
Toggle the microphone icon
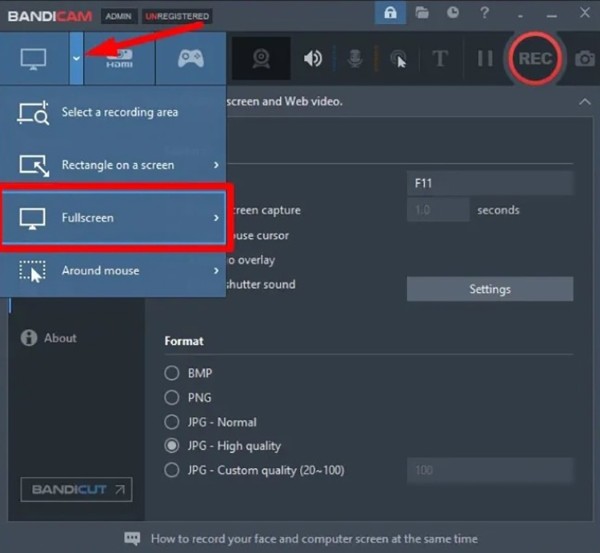(355, 59)
